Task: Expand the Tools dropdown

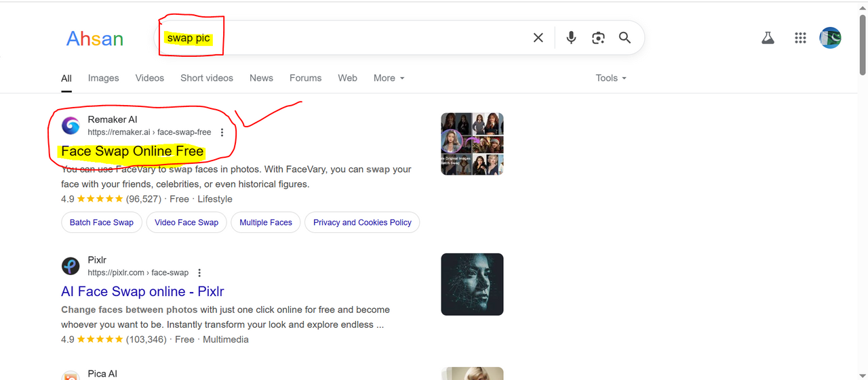Action: pyautogui.click(x=611, y=78)
